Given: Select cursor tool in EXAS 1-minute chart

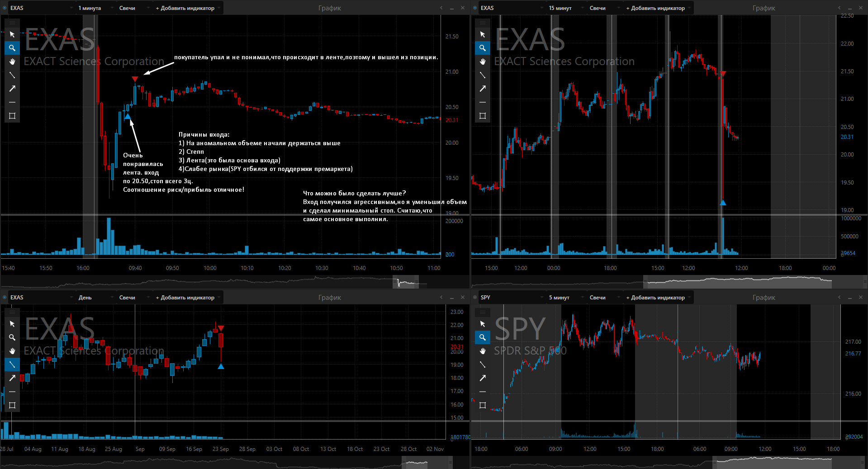Looking at the screenshot, I should (12, 34).
